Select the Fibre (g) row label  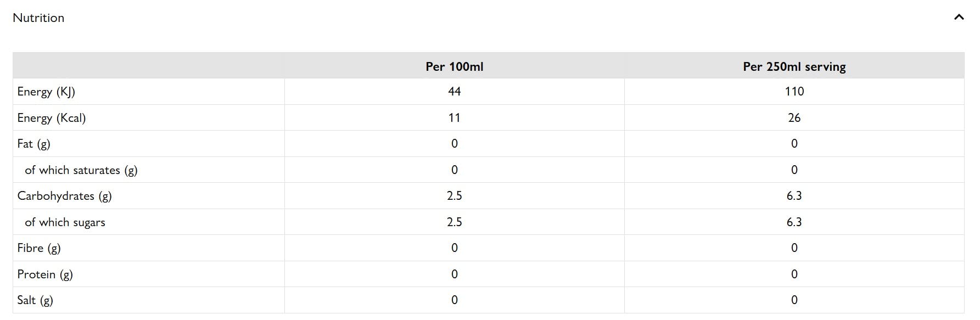click(39, 248)
